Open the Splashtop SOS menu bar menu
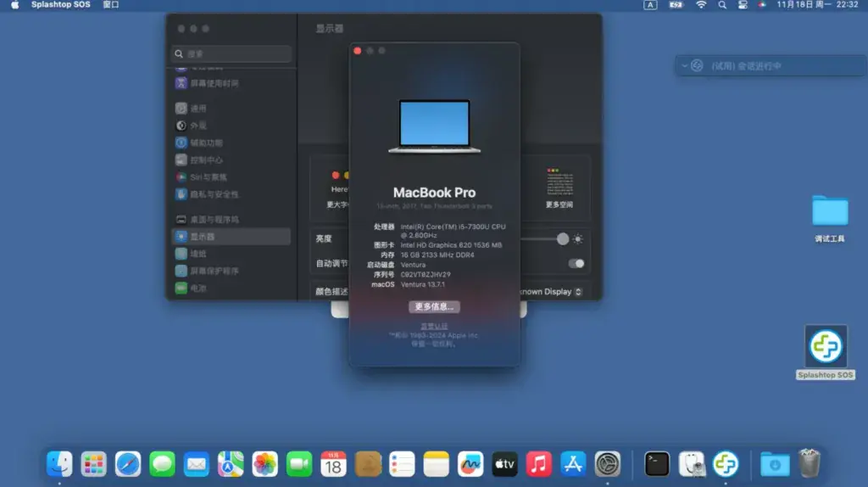Viewport: 868px width, 487px height. (61, 5)
